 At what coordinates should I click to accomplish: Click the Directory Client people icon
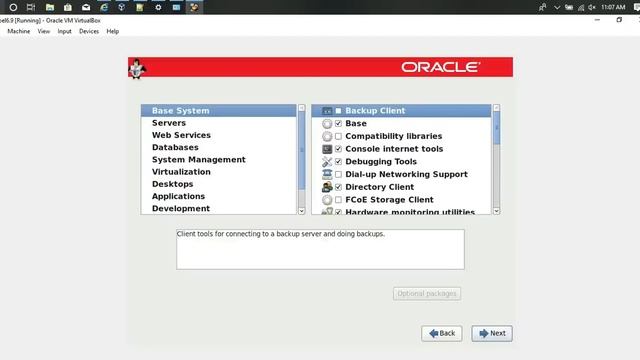(x=327, y=187)
